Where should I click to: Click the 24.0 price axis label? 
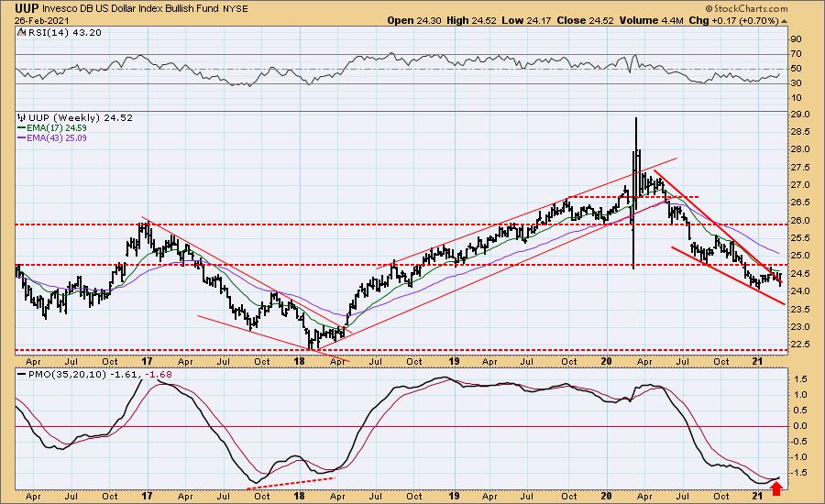799,290
